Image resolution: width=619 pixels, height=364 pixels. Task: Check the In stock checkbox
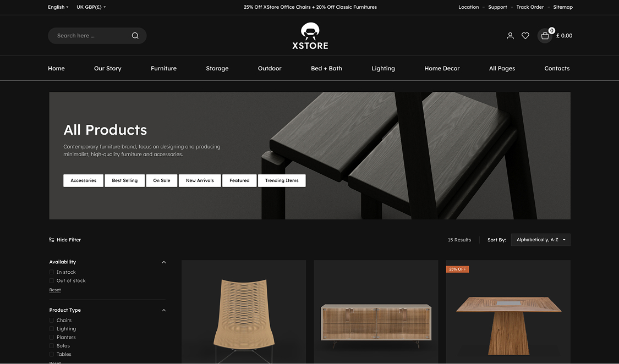[x=52, y=272]
